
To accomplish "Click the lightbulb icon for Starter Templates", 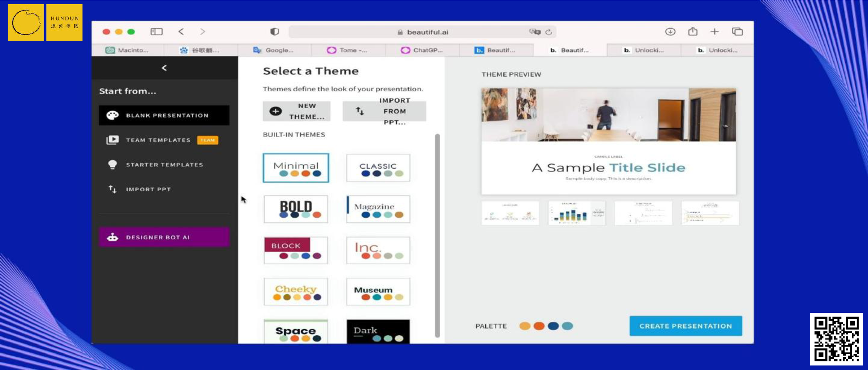I will point(113,164).
